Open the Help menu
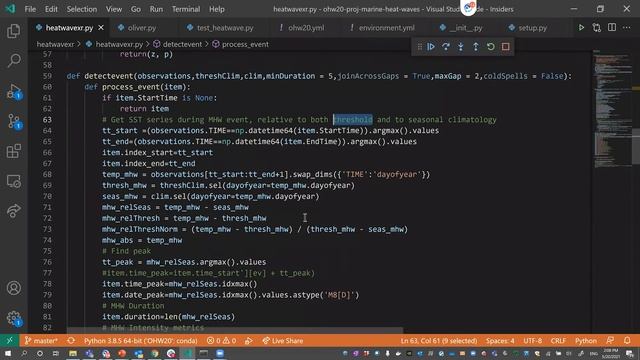 (217, 9)
